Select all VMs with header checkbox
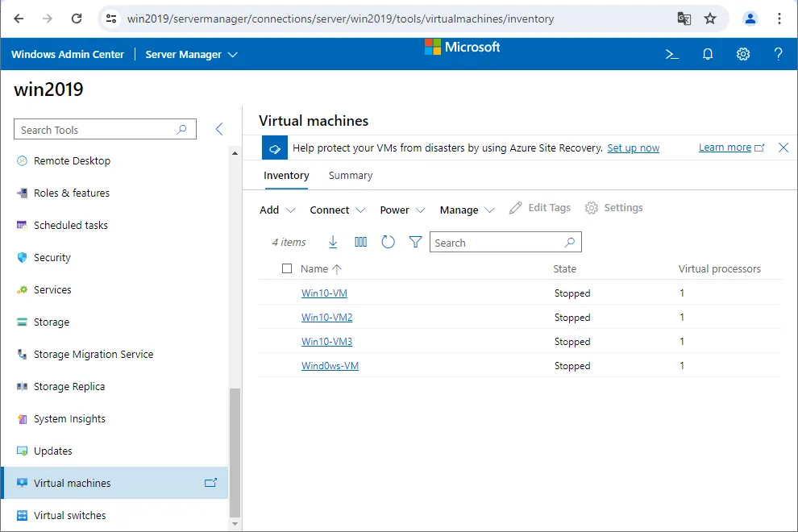798x532 pixels. point(287,268)
